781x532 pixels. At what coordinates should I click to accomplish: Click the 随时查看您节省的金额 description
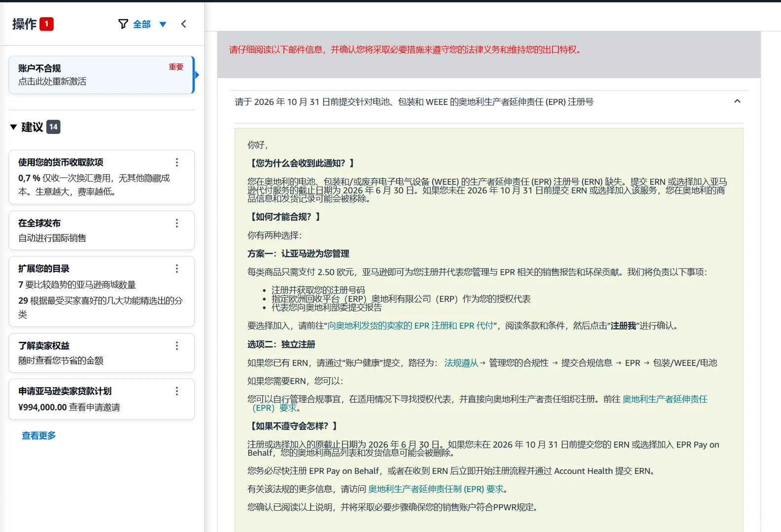[x=61, y=361]
